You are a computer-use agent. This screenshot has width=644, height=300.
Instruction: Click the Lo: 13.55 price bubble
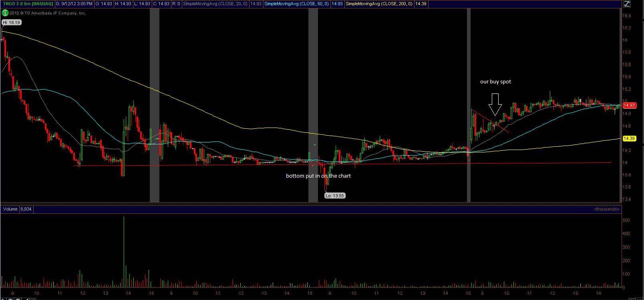tap(334, 196)
